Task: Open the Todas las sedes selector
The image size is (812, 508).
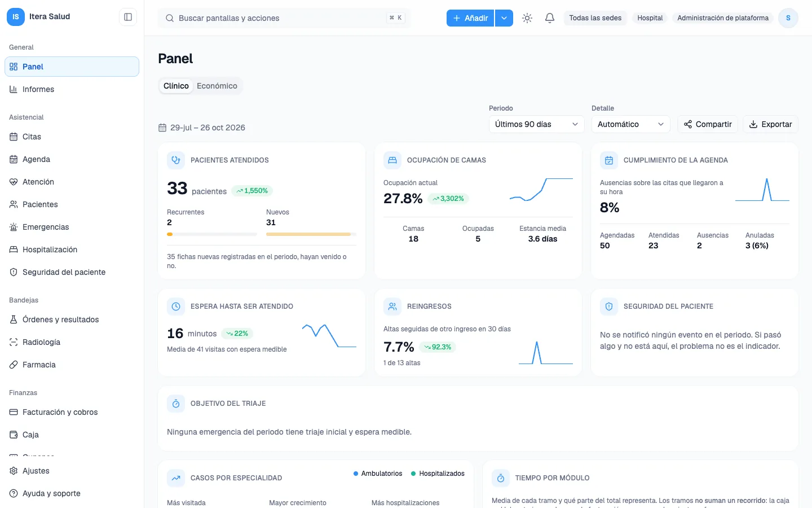Action: click(595, 18)
